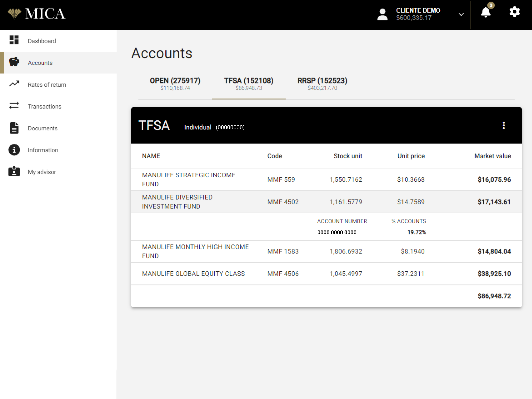The width and height of the screenshot is (532, 399).
Task: Click the Documents file icon
Action: [x=14, y=128]
